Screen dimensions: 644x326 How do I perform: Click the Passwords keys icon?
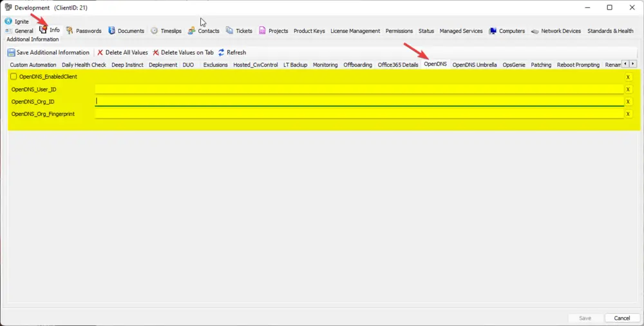click(x=70, y=30)
